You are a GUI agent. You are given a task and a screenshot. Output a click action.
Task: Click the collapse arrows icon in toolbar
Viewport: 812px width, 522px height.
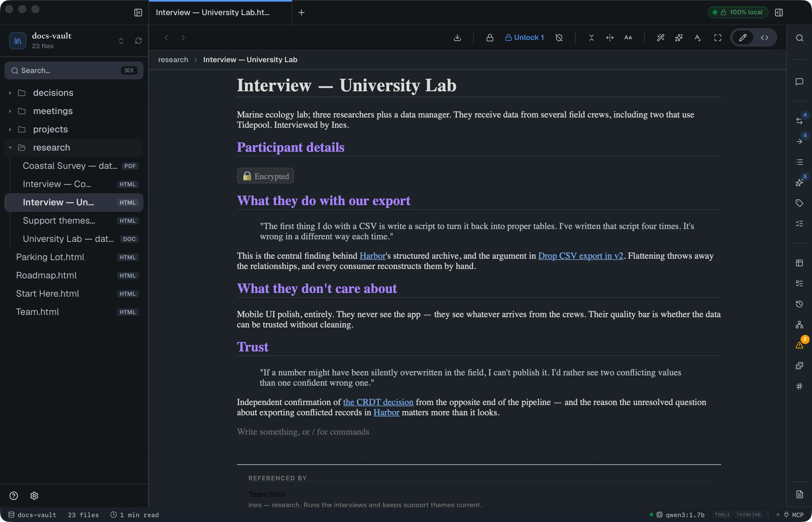point(591,38)
